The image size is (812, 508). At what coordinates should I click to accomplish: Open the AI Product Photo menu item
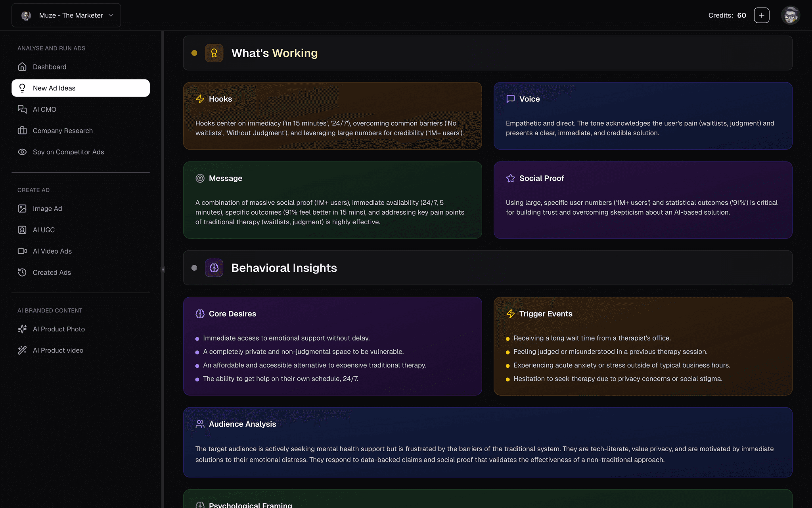point(59,329)
